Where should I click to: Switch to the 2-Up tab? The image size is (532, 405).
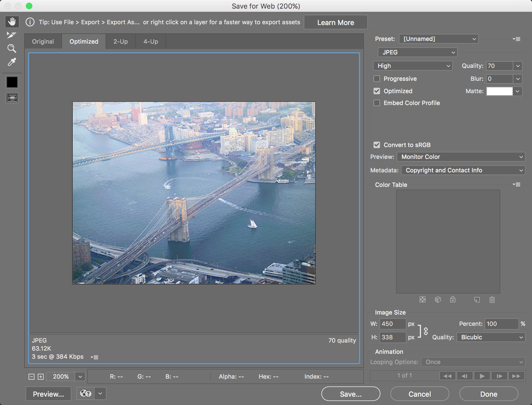120,41
